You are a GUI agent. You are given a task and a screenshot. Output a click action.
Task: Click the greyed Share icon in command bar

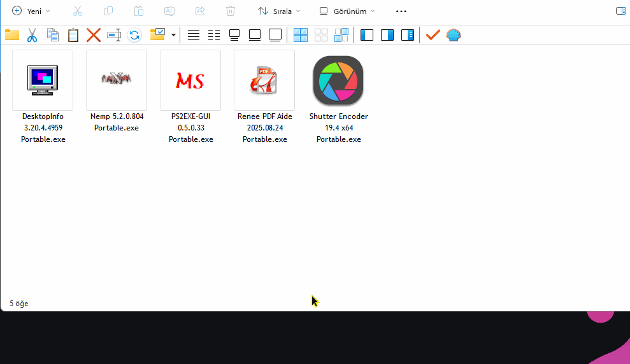pos(200,11)
